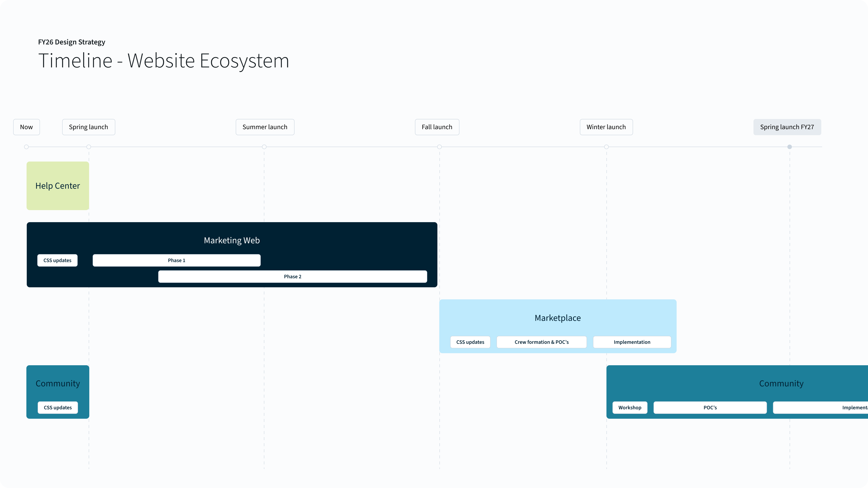Select the Phase 2 bar
This screenshot has height=488, width=868.
tap(293, 277)
